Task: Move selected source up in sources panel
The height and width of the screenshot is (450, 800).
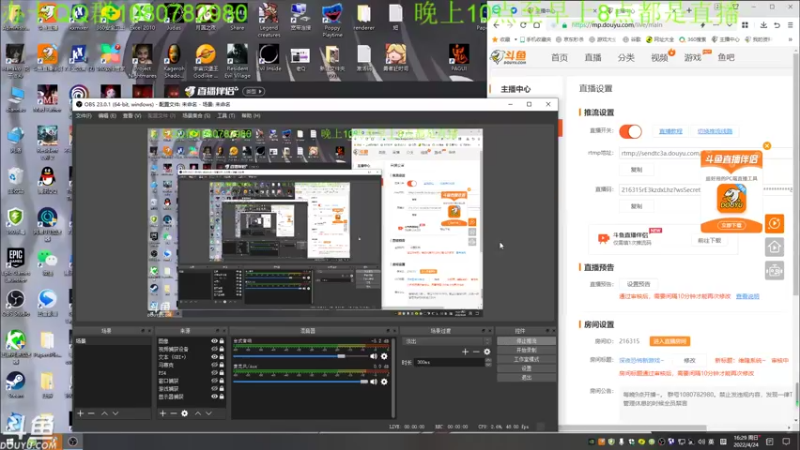Action: tap(198, 413)
